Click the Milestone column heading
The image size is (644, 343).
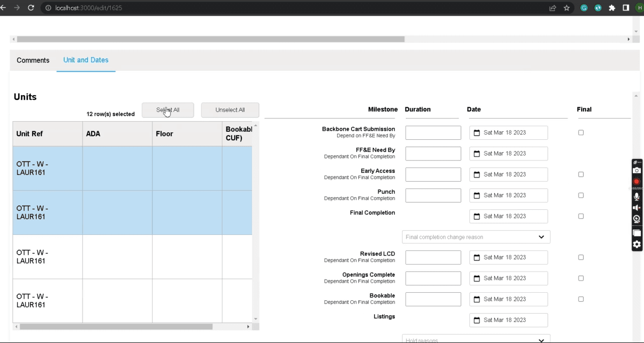click(x=383, y=109)
